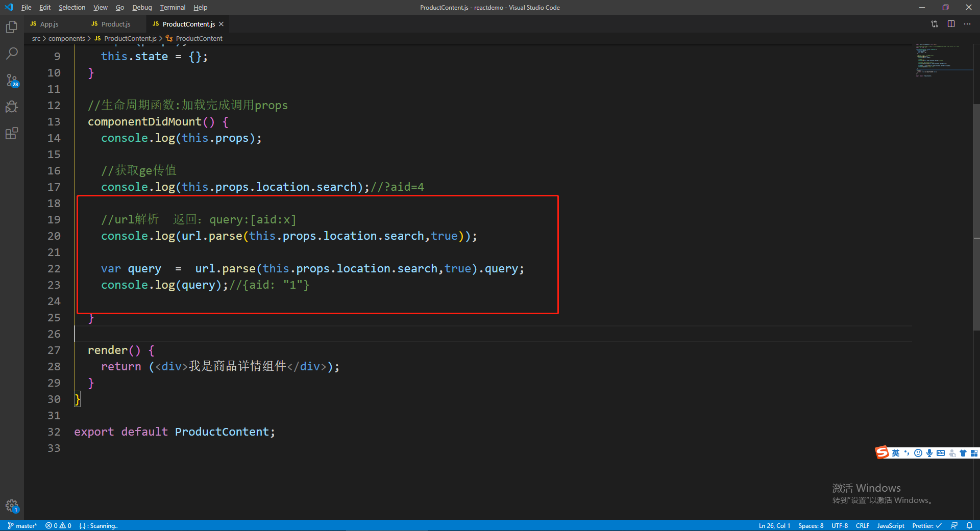This screenshot has width=980, height=531.
Task: Click the components breadcrumb
Action: click(66, 38)
